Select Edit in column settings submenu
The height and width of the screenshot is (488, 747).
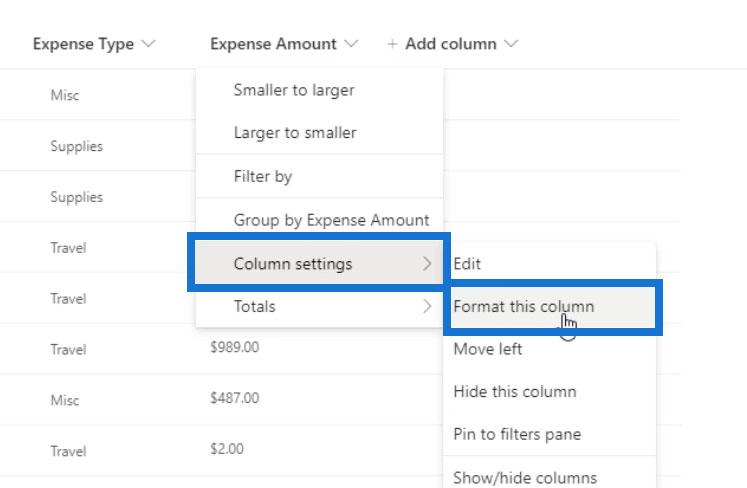click(x=550, y=264)
